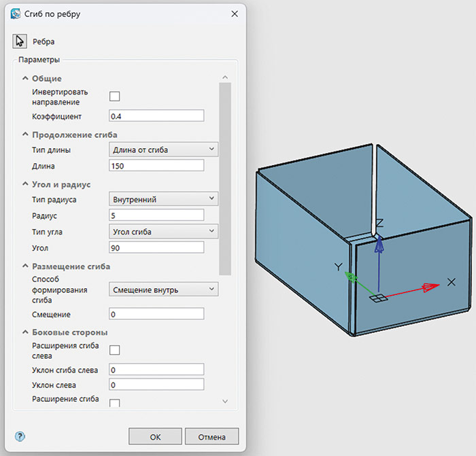Enable Инвертировать направление checkbox
Screen dimensions: 476x456
click(x=114, y=97)
